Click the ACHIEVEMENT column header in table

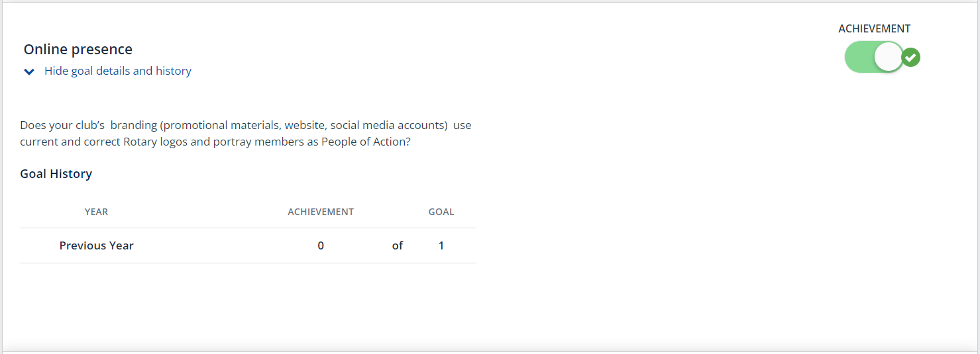point(321,212)
